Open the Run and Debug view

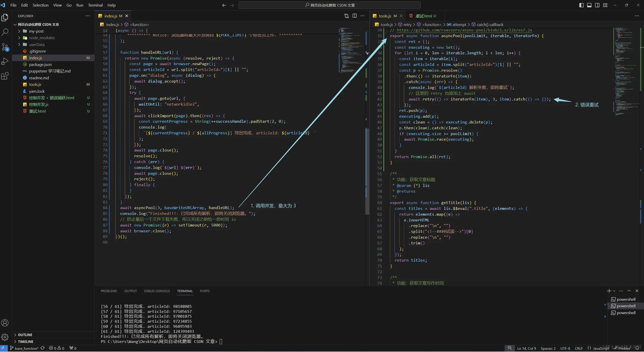(5, 61)
